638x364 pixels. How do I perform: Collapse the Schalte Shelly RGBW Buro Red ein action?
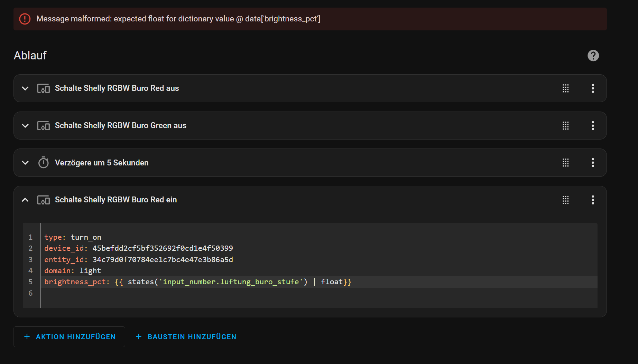point(25,200)
